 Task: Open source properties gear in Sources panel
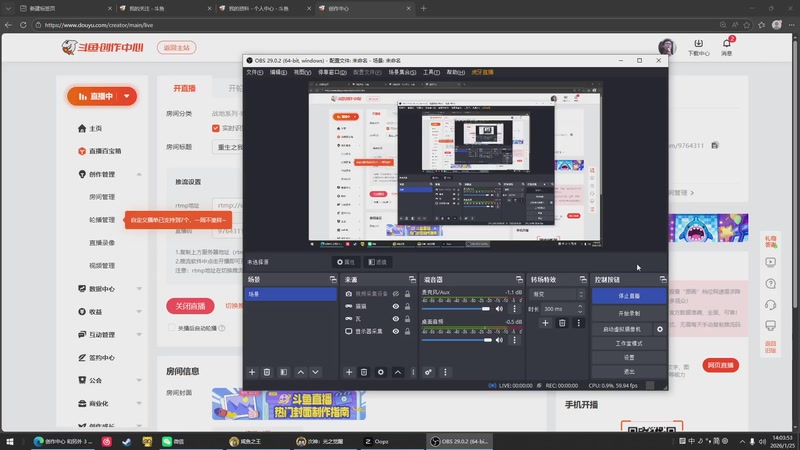pyautogui.click(x=381, y=372)
